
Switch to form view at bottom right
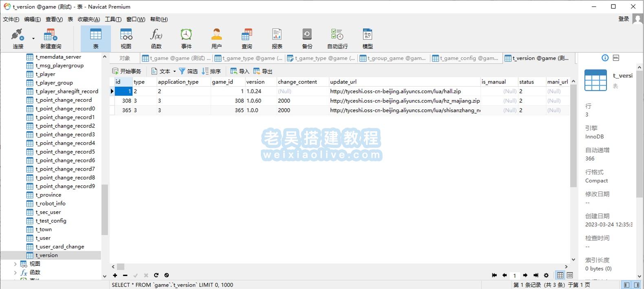pyautogui.click(x=570, y=275)
